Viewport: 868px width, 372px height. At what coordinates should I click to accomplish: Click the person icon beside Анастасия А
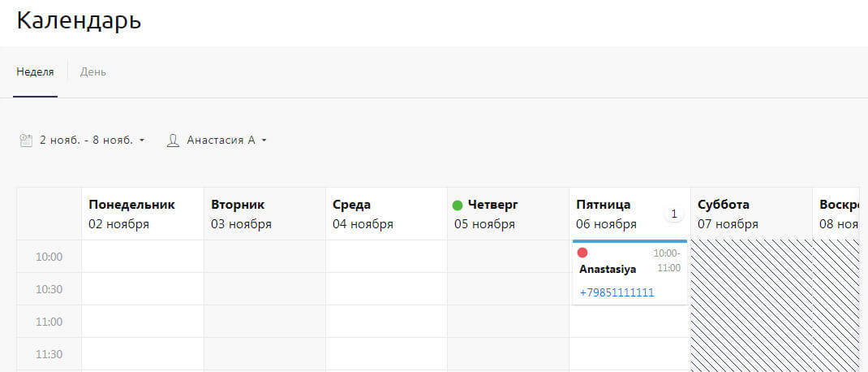point(172,141)
